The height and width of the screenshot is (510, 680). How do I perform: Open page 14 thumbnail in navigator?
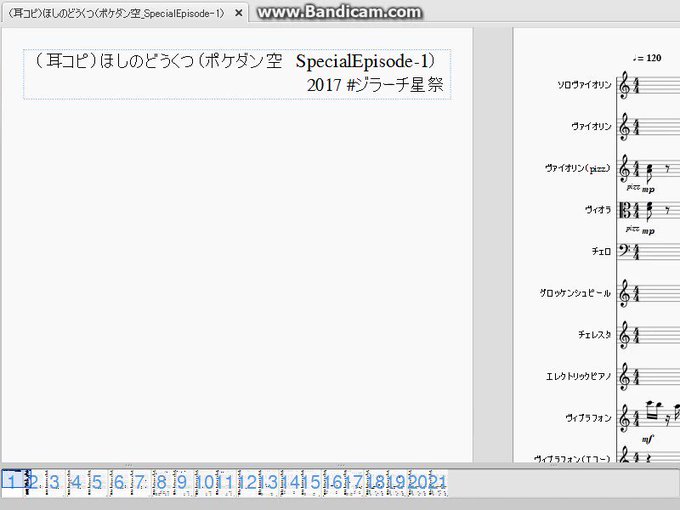(288, 483)
